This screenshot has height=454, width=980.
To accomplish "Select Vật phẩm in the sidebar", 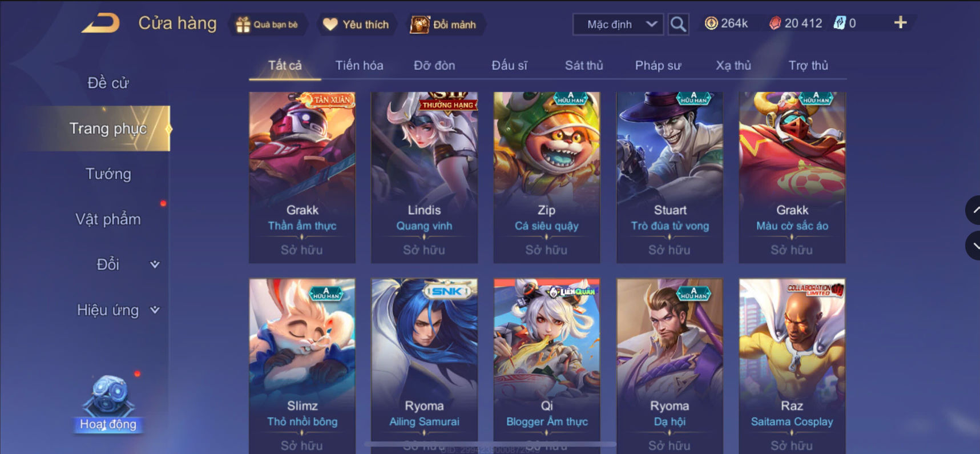I will click(108, 219).
